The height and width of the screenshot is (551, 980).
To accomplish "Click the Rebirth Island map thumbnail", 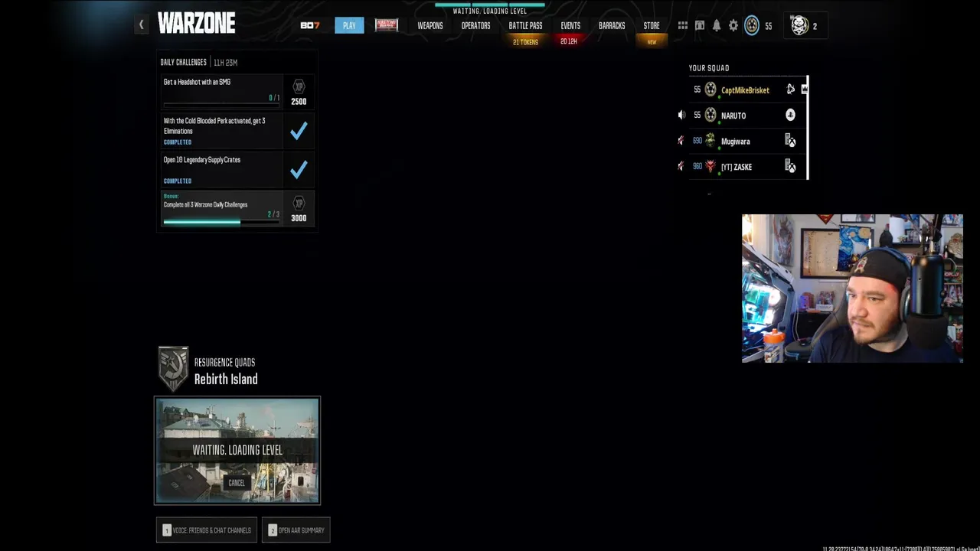I will [237, 451].
